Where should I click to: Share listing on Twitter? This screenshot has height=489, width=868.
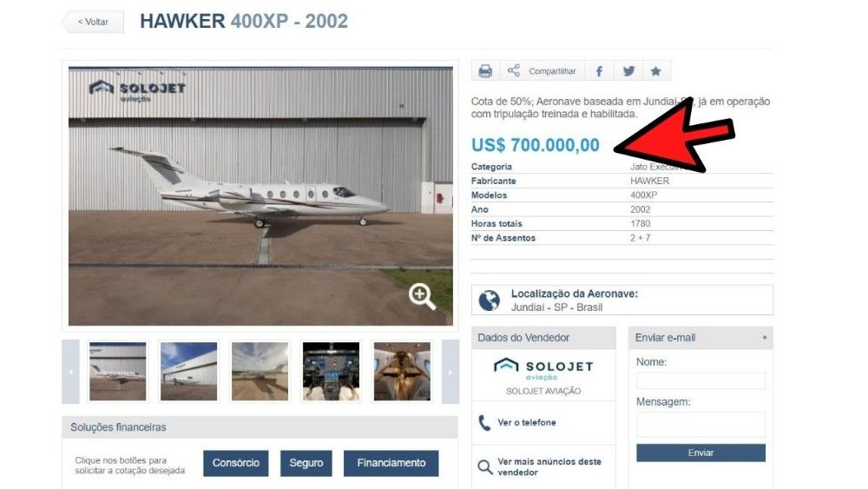(x=628, y=71)
